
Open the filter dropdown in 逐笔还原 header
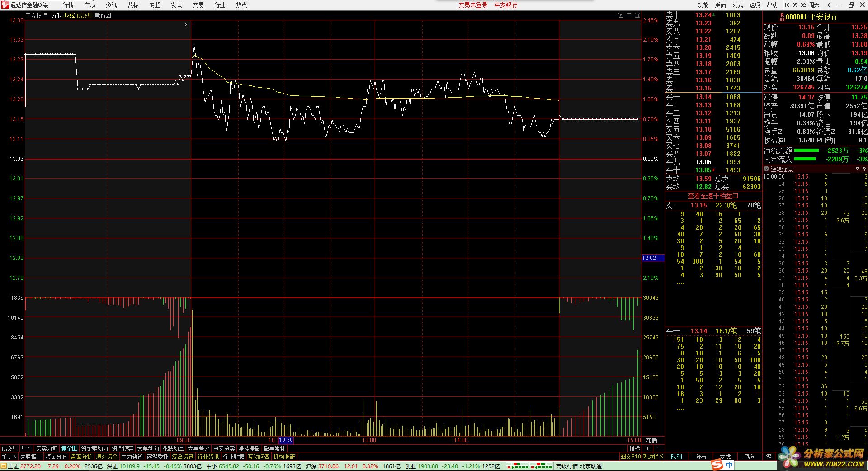pyautogui.click(x=857, y=169)
